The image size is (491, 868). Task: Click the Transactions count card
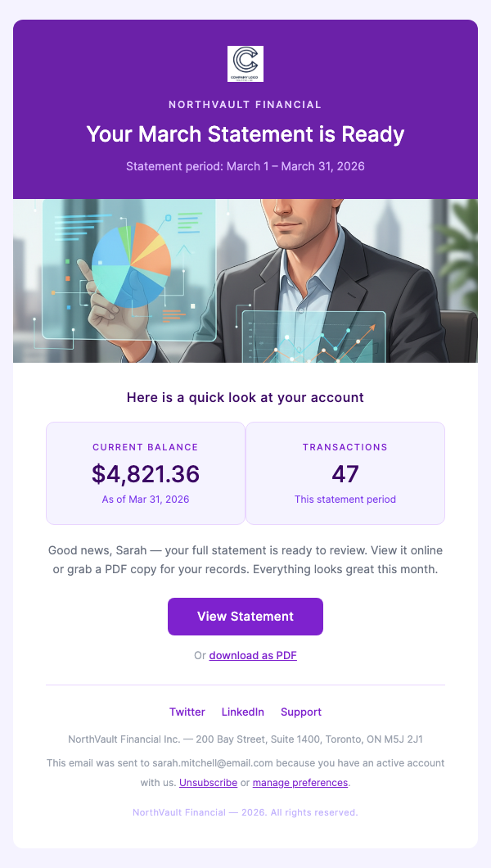[x=345, y=473]
